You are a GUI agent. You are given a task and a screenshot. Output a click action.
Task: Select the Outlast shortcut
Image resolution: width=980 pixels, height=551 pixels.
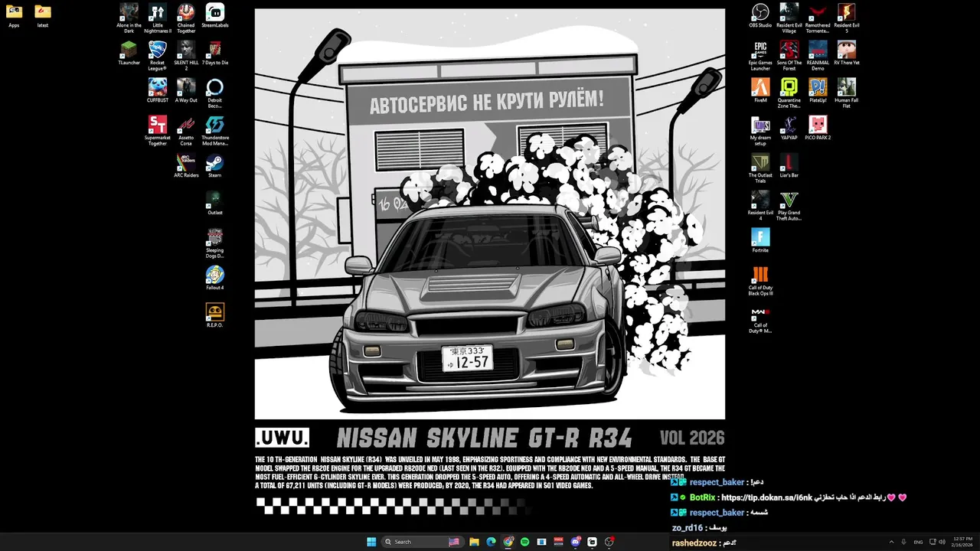click(215, 203)
